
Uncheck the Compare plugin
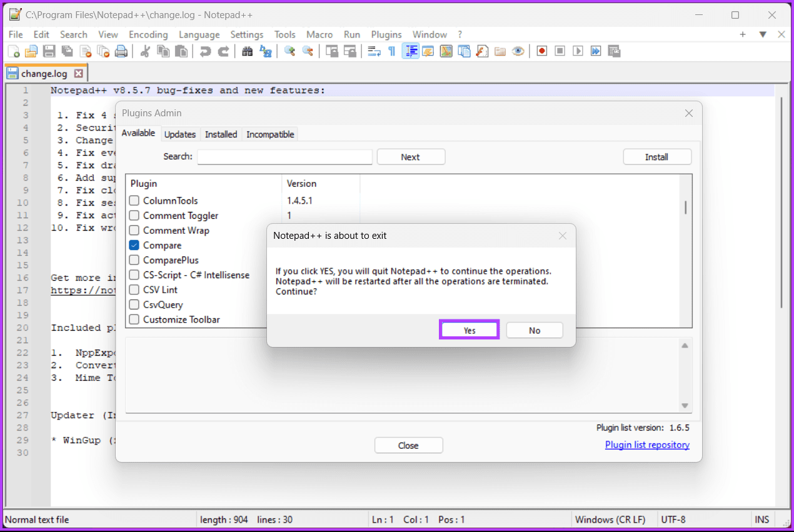coord(134,245)
